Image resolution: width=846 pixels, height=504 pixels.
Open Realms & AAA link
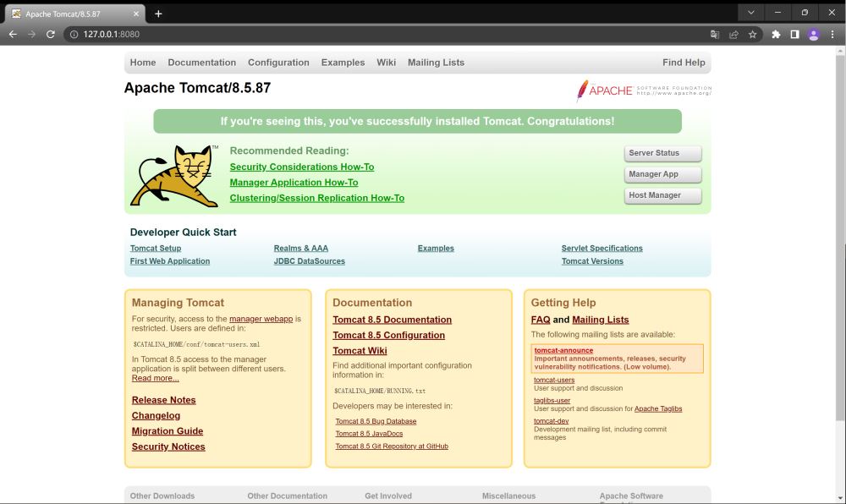pos(301,249)
